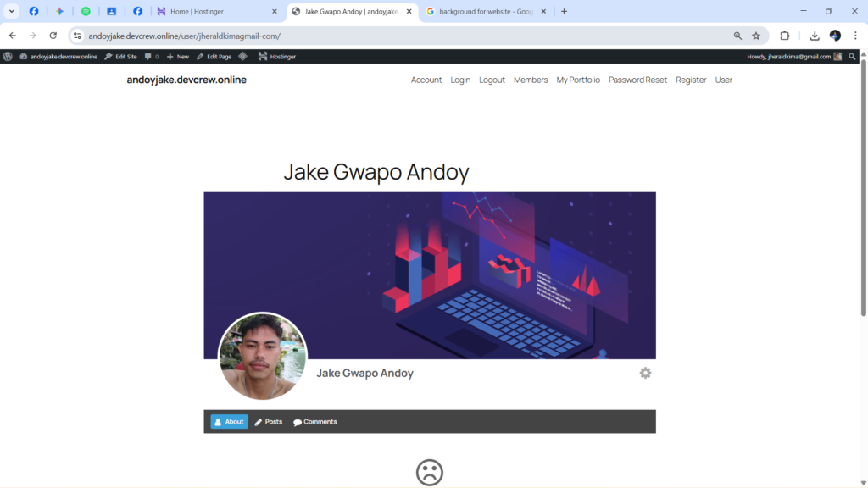Reload the page with the refresh button
Image resolution: width=868 pixels, height=488 pixels.
point(53,36)
